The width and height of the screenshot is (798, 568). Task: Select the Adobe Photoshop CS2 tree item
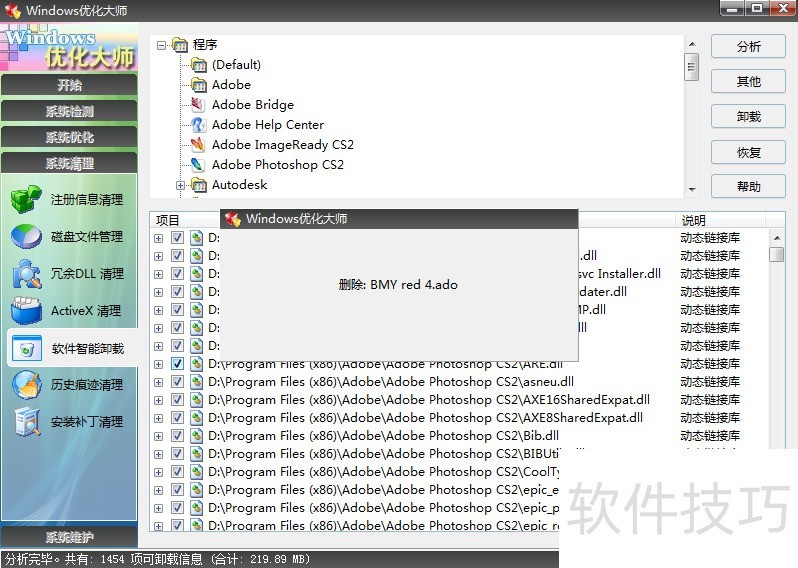[277, 164]
